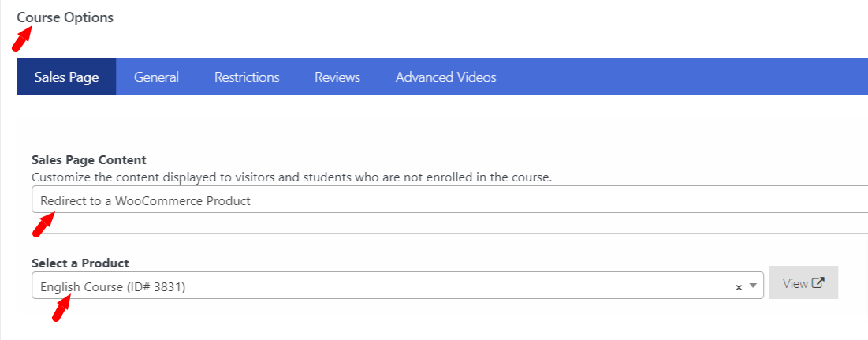The height and width of the screenshot is (340, 868).
Task: Click the English Course (ID# 3831) text
Action: [113, 287]
